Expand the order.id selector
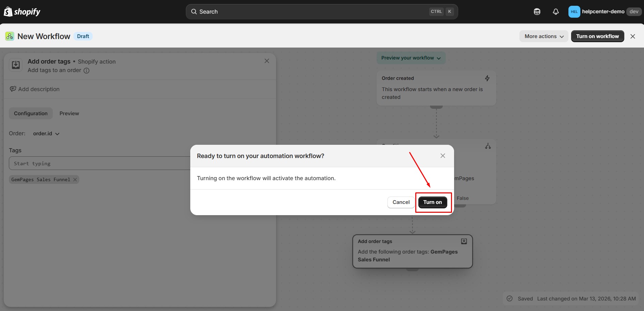This screenshot has height=311, width=644. pyautogui.click(x=46, y=134)
